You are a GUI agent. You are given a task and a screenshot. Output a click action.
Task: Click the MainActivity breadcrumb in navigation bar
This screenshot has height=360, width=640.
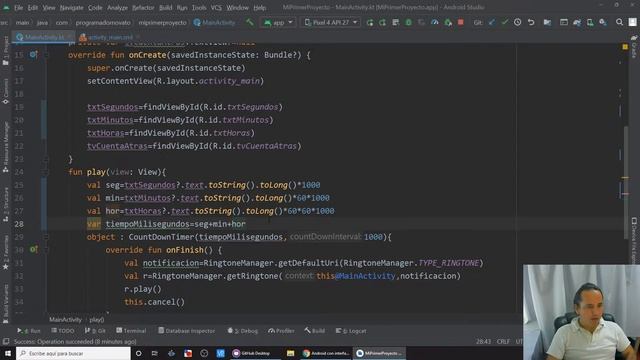(215, 22)
